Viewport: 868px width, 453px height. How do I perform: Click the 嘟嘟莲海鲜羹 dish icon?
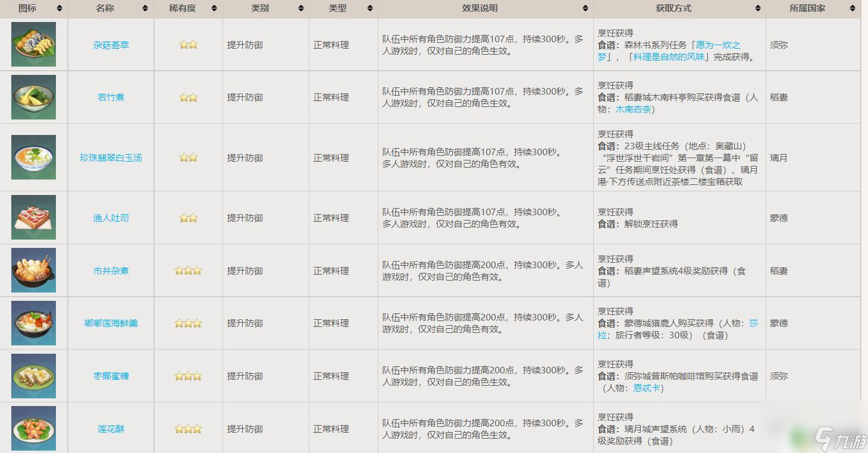[33, 323]
